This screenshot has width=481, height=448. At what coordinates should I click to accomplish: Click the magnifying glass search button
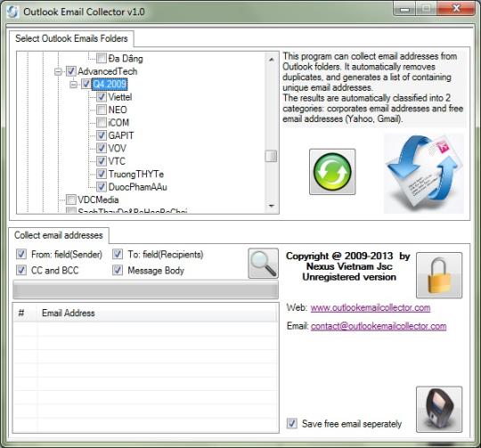click(263, 264)
